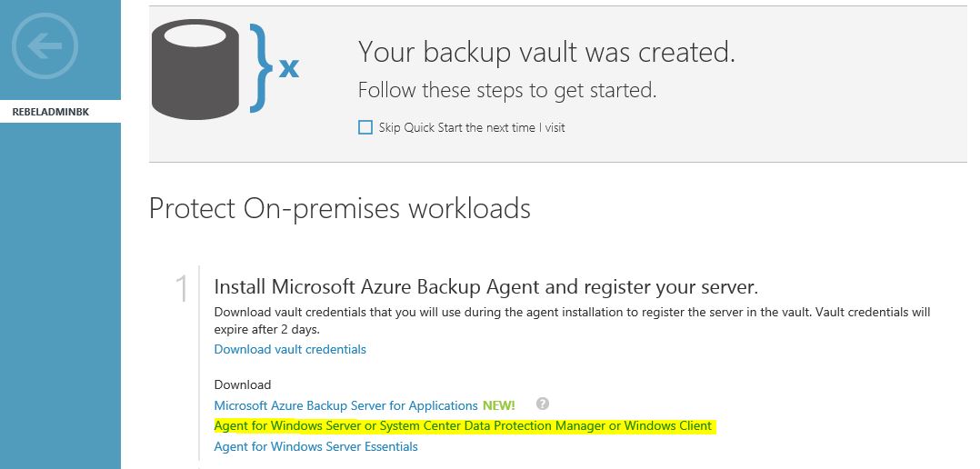Click the 'Skip Quick Start the next time' label
This screenshot has width=980, height=469.
click(471, 127)
